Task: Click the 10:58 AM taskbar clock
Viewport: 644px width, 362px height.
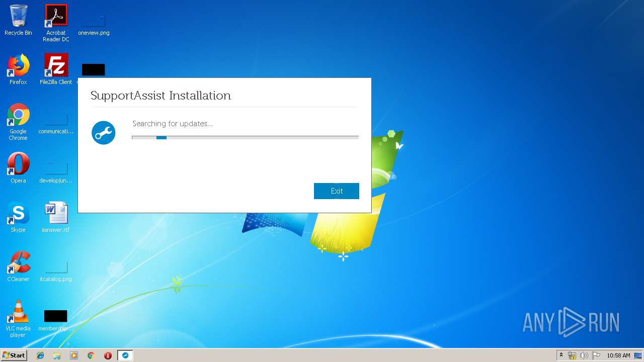Action: pyautogui.click(x=618, y=355)
